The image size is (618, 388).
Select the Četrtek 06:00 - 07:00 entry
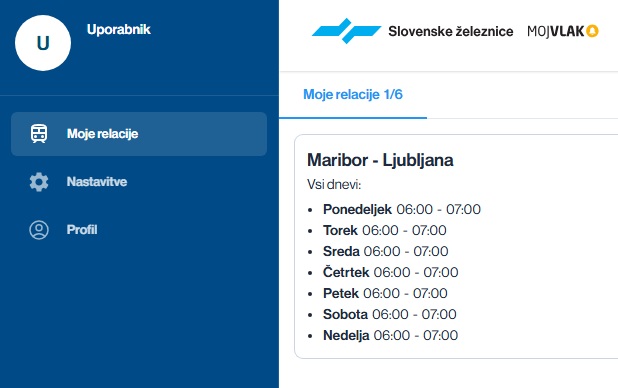[x=391, y=272]
